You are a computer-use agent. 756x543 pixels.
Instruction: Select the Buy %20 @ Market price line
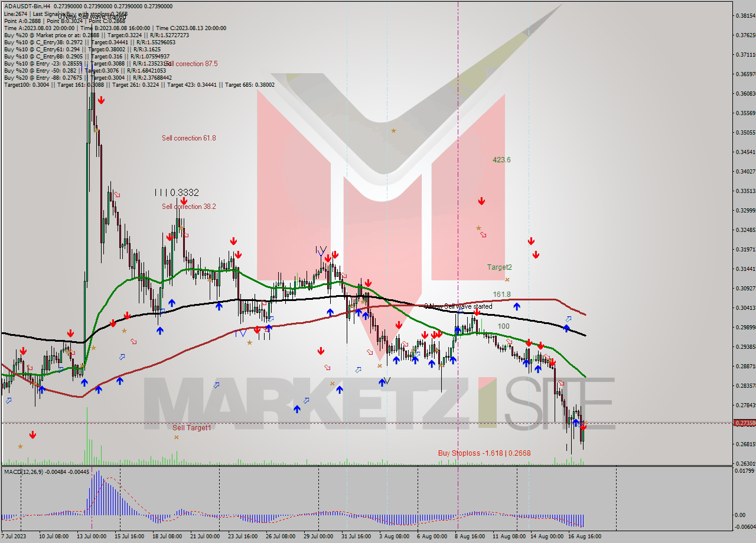(97, 35)
